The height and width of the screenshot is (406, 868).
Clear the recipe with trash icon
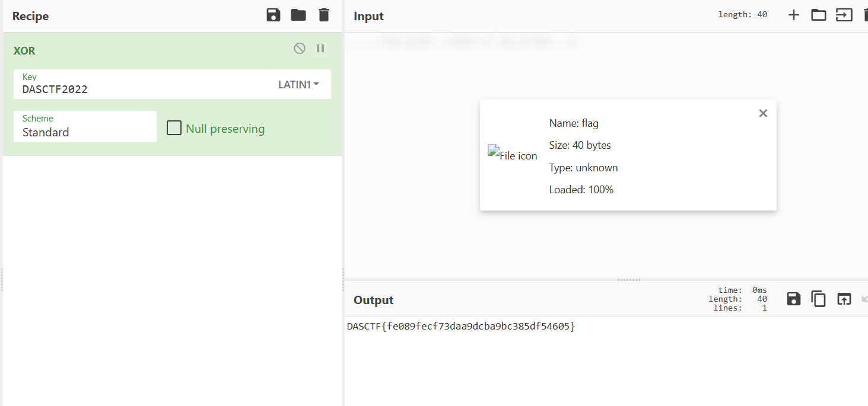324,15
